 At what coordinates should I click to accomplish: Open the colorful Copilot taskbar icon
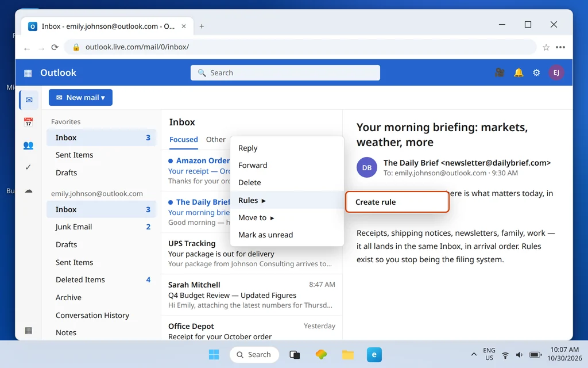coord(321,354)
